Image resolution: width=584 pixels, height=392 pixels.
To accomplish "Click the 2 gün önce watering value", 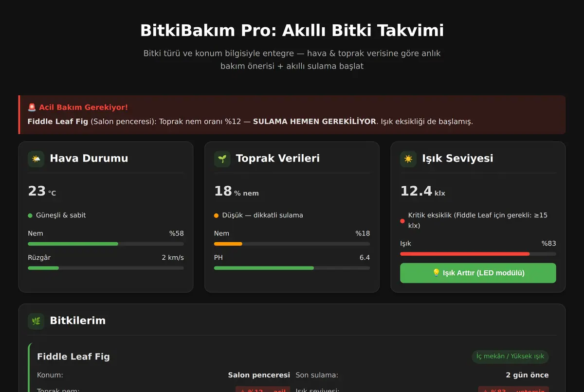I will pos(527,375).
